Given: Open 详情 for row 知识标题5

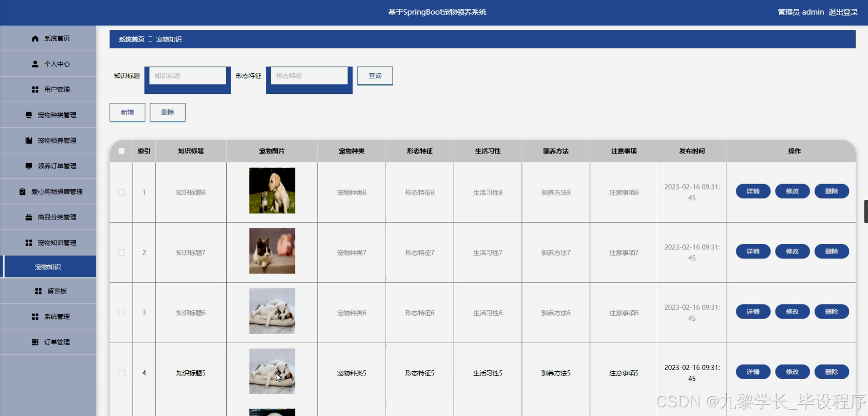Looking at the screenshot, I should coord(753,372).
